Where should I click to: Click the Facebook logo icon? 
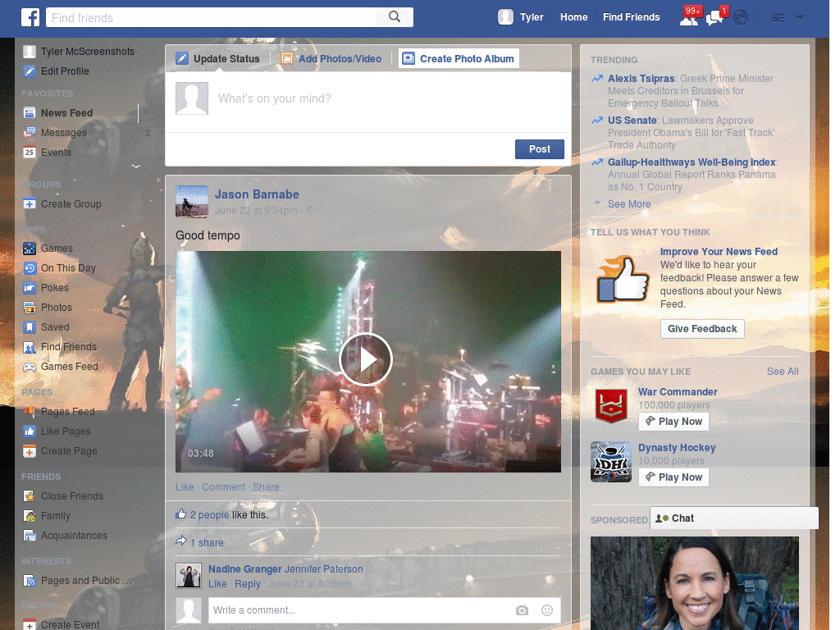pyautogui.click(x=30, y=17)
